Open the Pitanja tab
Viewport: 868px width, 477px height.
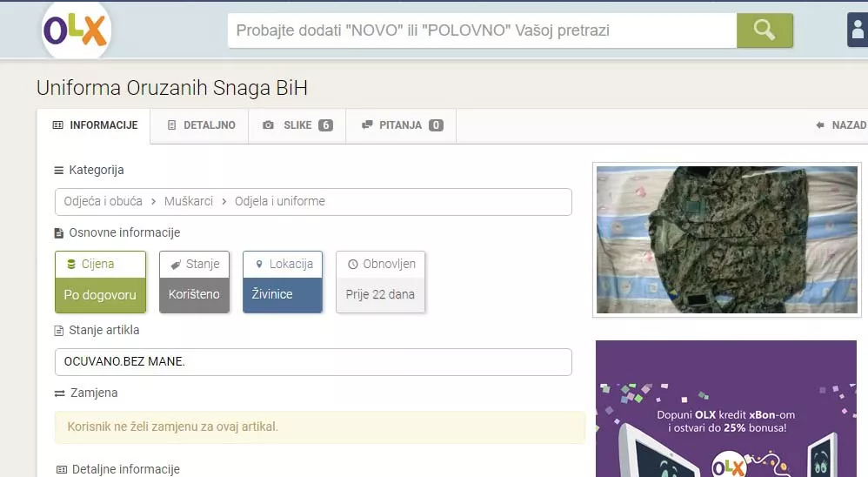click(x=402, y=125)
